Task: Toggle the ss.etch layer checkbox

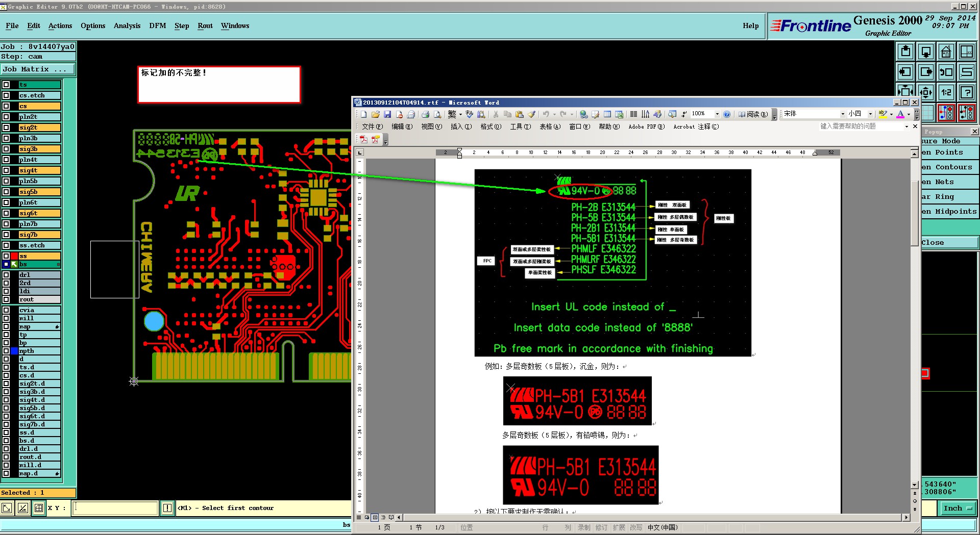Action: point(6,245)
